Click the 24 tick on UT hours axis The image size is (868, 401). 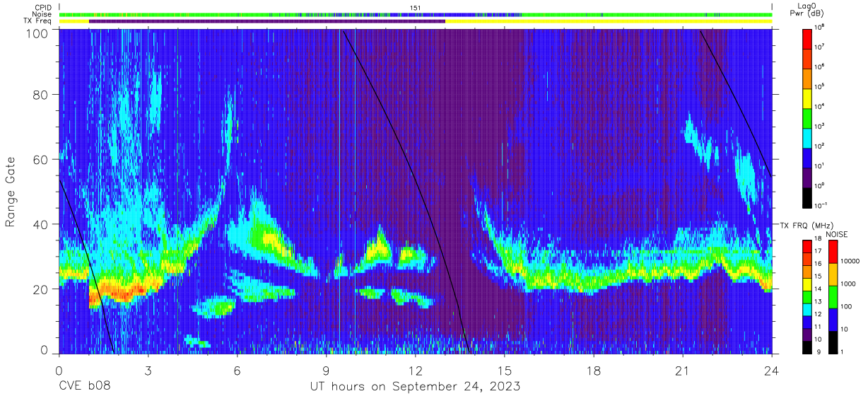point(772,371)
